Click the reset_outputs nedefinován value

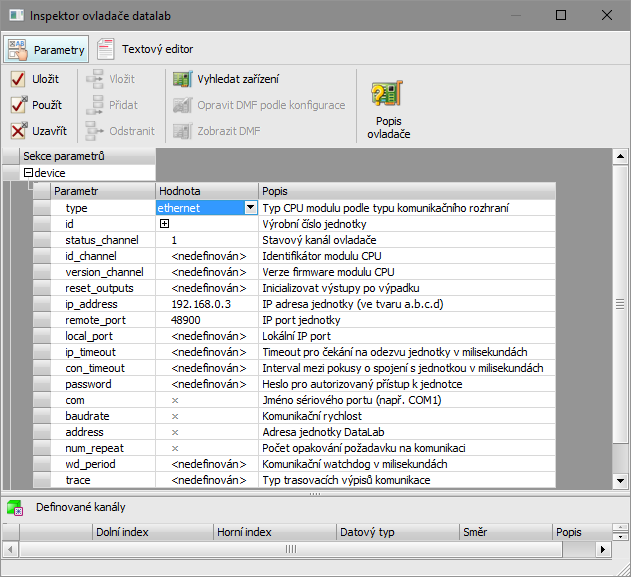(x=208, y=288)
